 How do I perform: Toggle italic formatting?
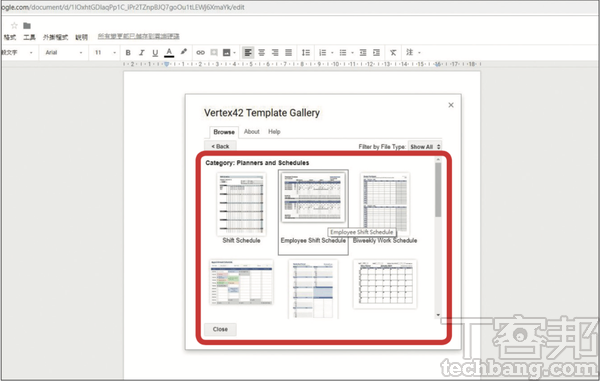click(142, 52)
